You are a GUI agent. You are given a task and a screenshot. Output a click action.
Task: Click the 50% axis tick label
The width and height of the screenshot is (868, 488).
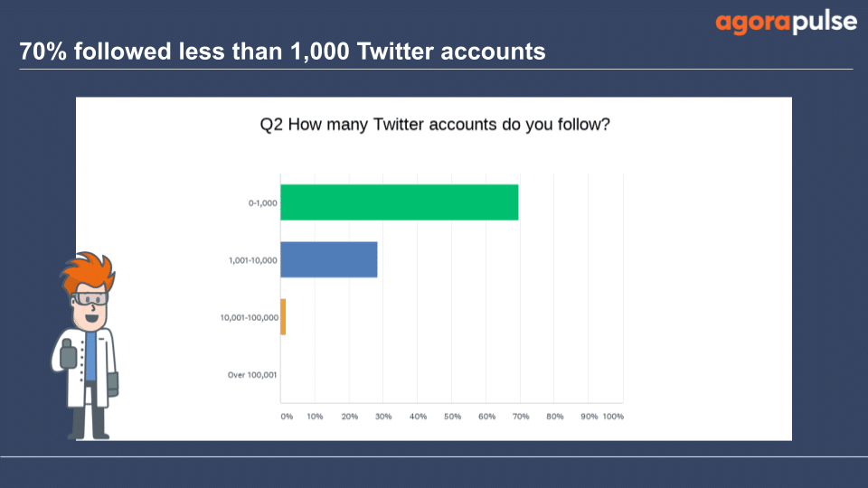click(452, 416)
